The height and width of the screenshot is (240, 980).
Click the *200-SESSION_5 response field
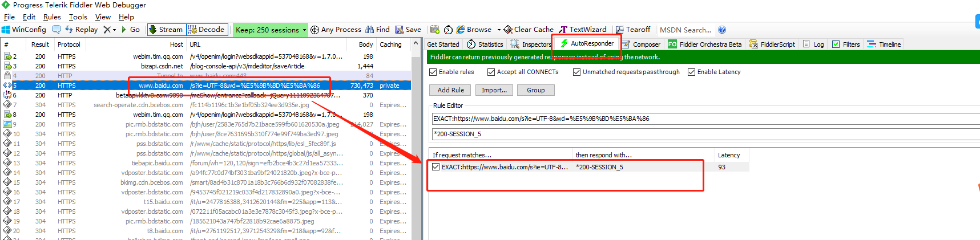tap(705, 134)
